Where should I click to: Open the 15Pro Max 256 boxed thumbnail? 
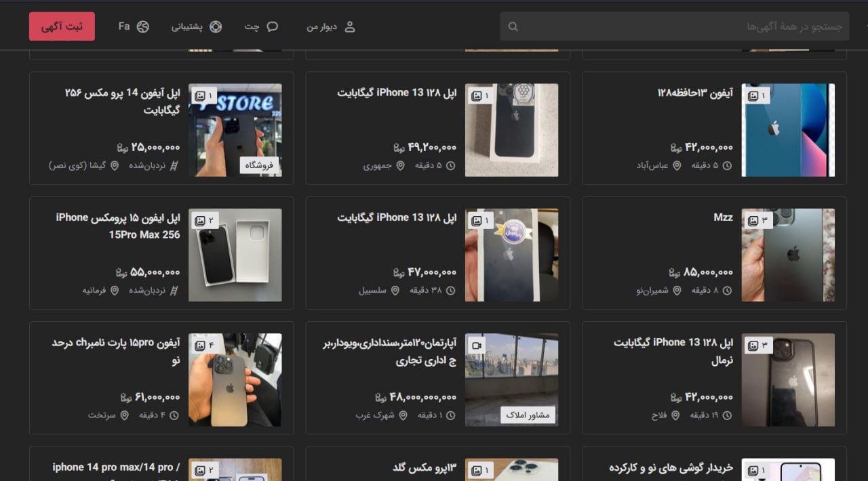(x=235, y=255)
